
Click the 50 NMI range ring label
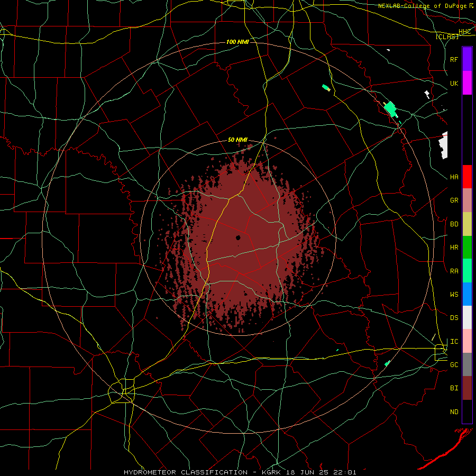[x=237, y=140]
